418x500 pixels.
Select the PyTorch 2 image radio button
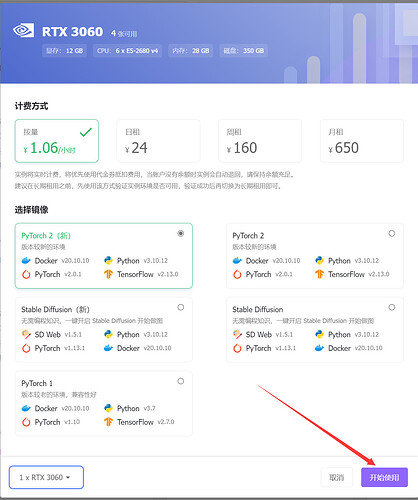[392, 233]
